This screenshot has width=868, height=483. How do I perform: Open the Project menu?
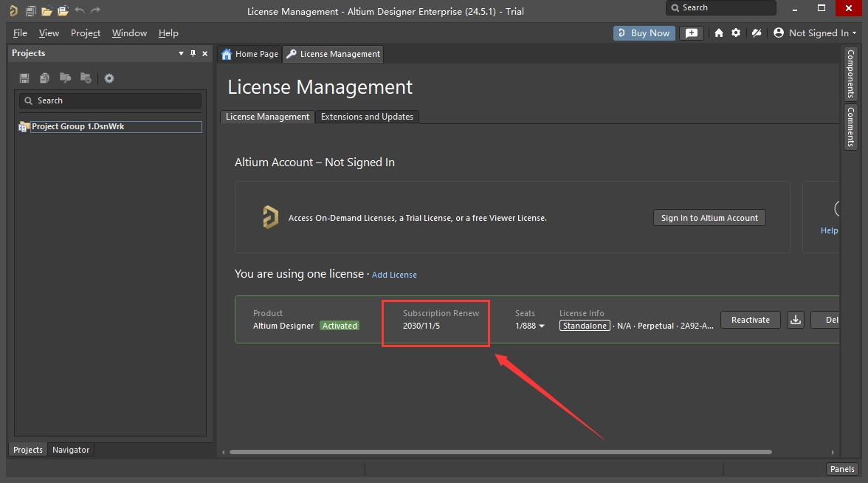pyautogui.click(x=86, y=33)
